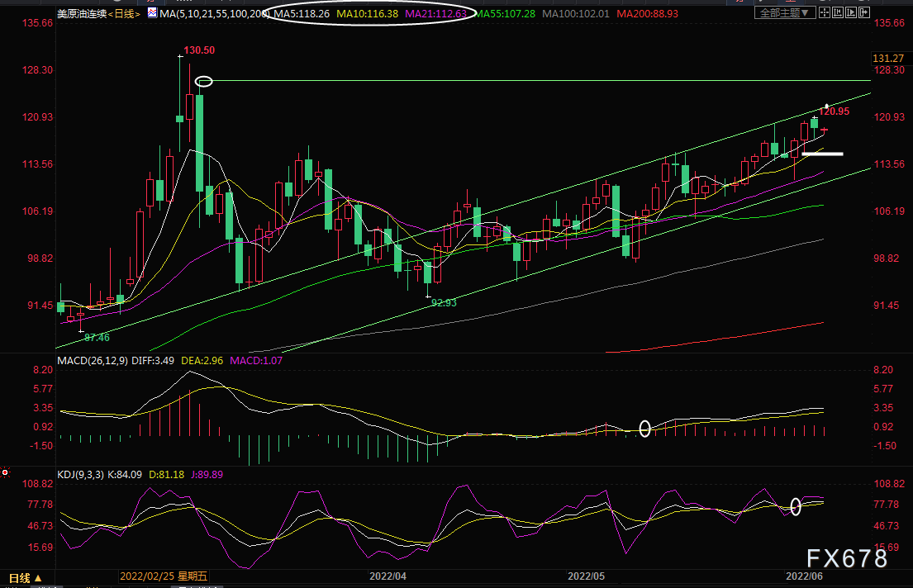913x588 pixels.
Task: Click the red sun icon beside KDJ panel
Action: [5, 472]
